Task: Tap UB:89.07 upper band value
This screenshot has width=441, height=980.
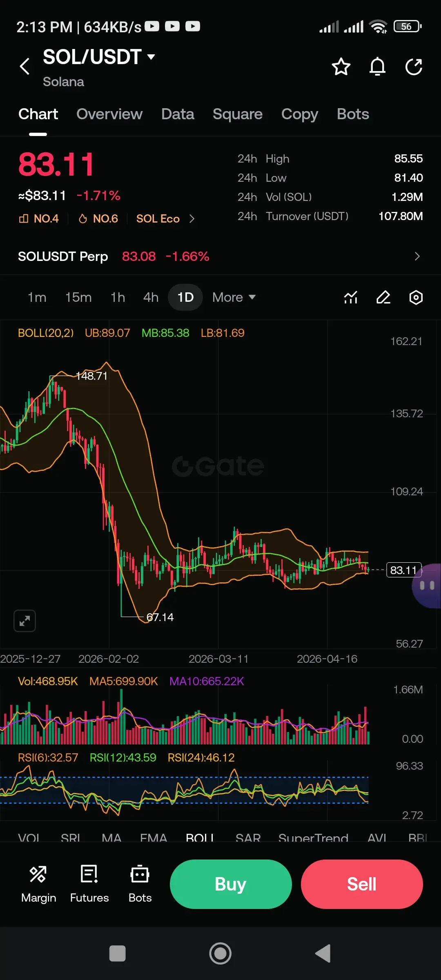Action: [107, 333]
